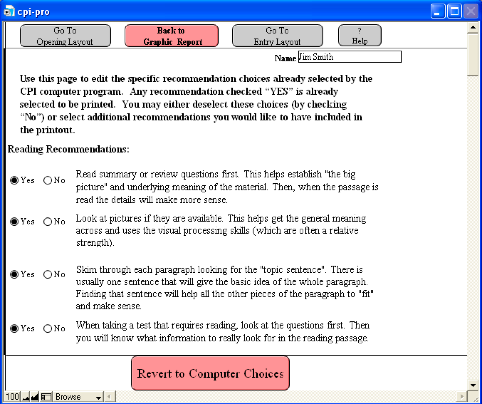
Task: Click vertical scrollbar down arrow
Action: (x=473, y=385)
